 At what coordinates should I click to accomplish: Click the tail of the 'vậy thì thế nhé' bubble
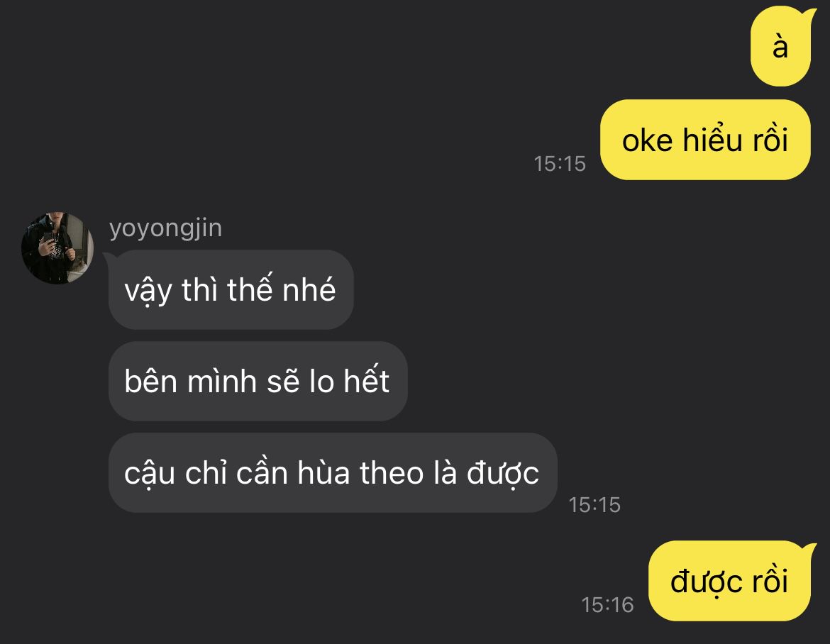click(110, 258)
